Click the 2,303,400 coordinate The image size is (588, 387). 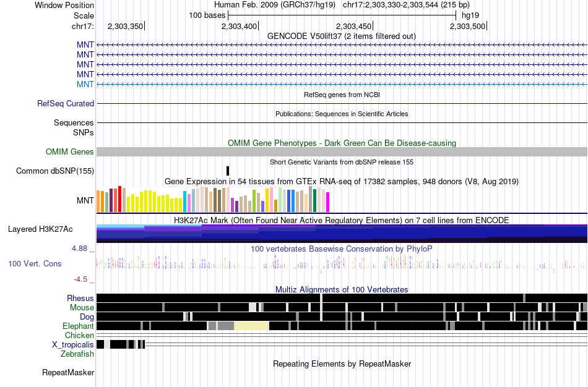point(240,26)
